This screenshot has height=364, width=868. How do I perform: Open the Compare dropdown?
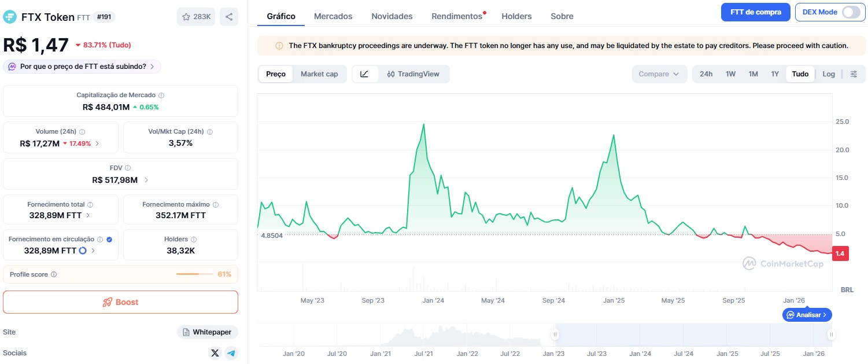659,74
